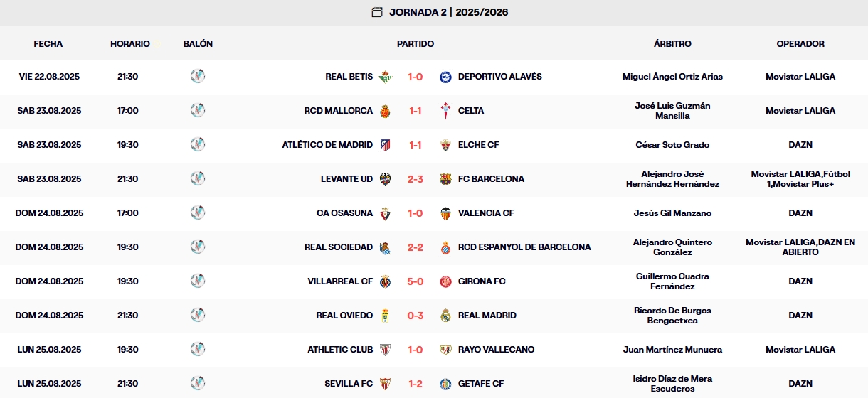The width and height of the screenshot is (868, 398).
Task: Click the Real Oviedo team name
Action: (344, 316)
